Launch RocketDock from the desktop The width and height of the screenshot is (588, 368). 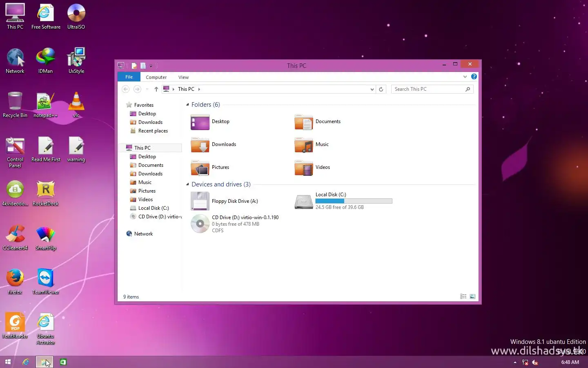[45, 193]
